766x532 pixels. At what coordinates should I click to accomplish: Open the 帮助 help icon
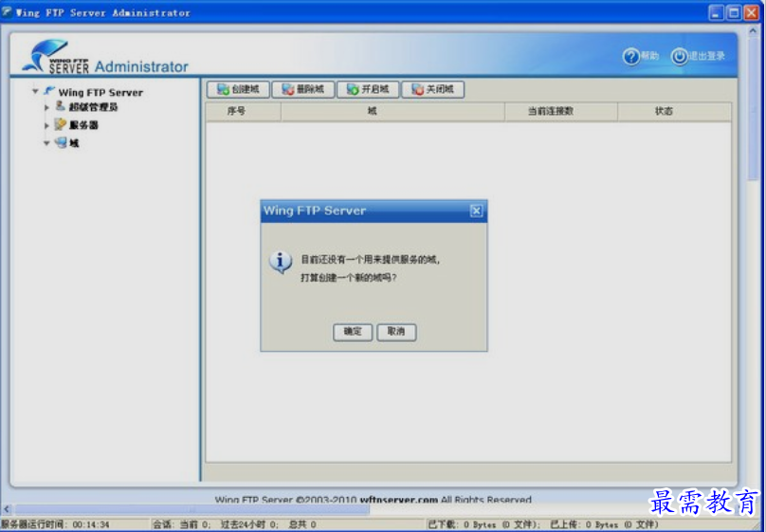(630, 57)
